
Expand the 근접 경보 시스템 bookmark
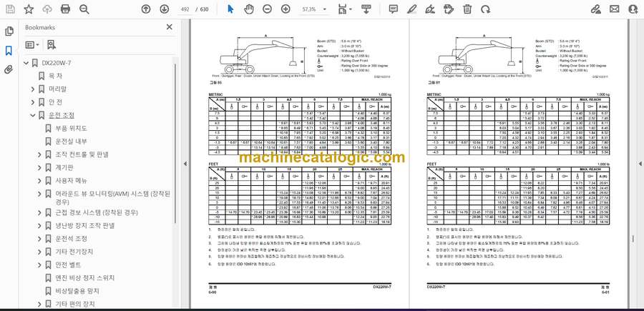[39, 212]
